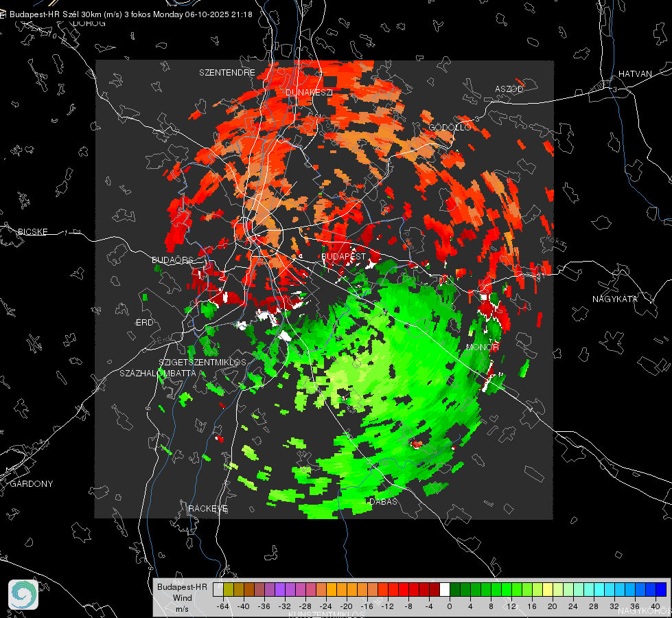Select the SZIGETSZENTMIKLÓS label

(x=202, y=363)
